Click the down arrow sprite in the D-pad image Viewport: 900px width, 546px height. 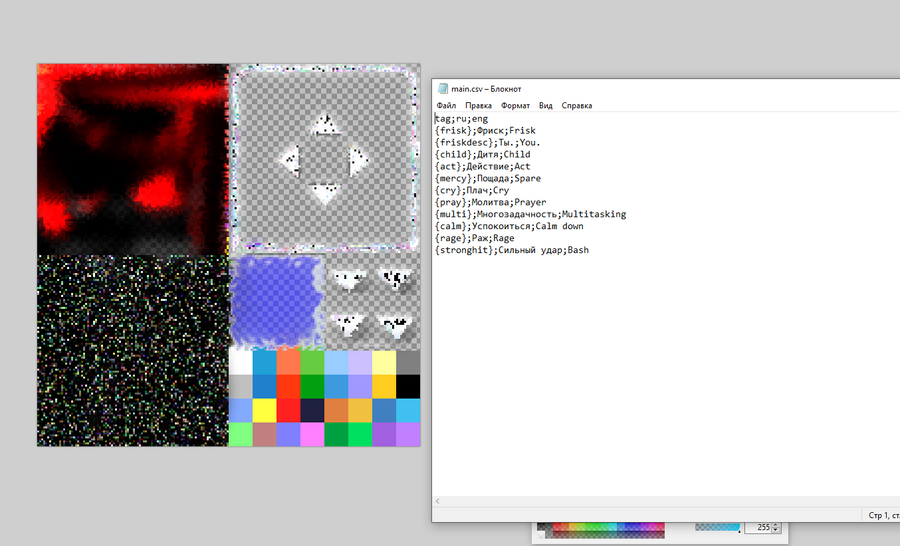click(x=325, y=194)
